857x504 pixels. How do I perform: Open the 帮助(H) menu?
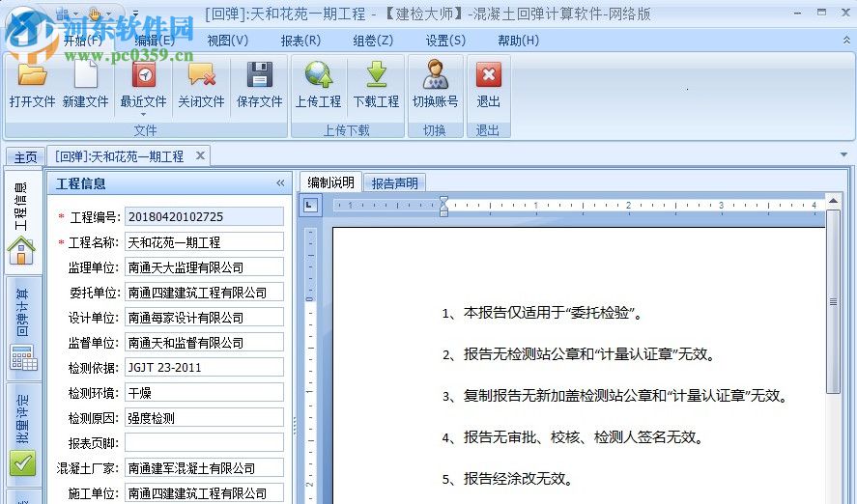(518, 41)
